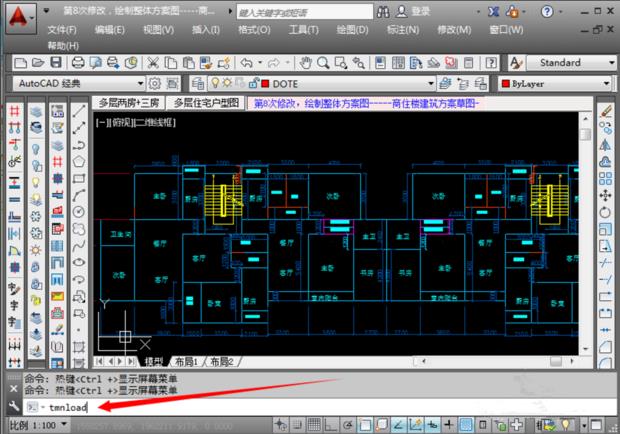This screenshot has height=434, width=620.
Task: Select the Rotate modify tool
Action: [605, 212]
